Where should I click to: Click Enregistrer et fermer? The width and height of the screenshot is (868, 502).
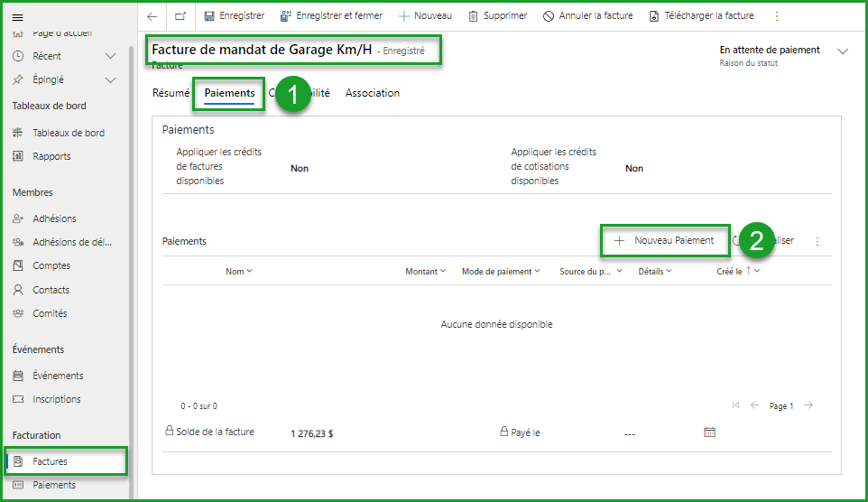pos(331,16)
